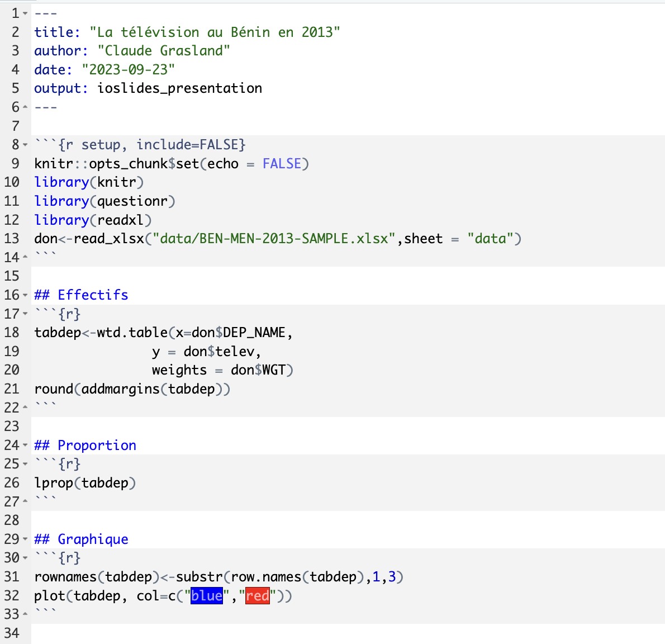Fold the setup chunk on line 8
The image size is (665, 644).
[25, 145]
